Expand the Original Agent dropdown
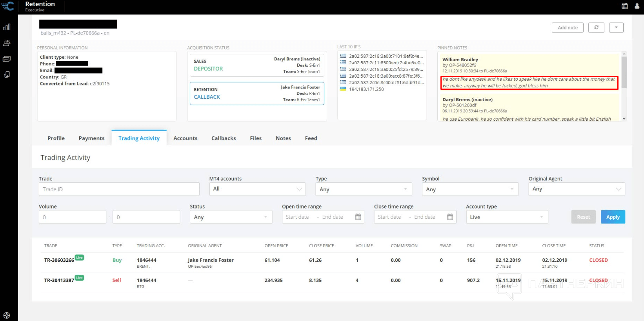This screenshot has width=644, height=321. tap(577, 189)
